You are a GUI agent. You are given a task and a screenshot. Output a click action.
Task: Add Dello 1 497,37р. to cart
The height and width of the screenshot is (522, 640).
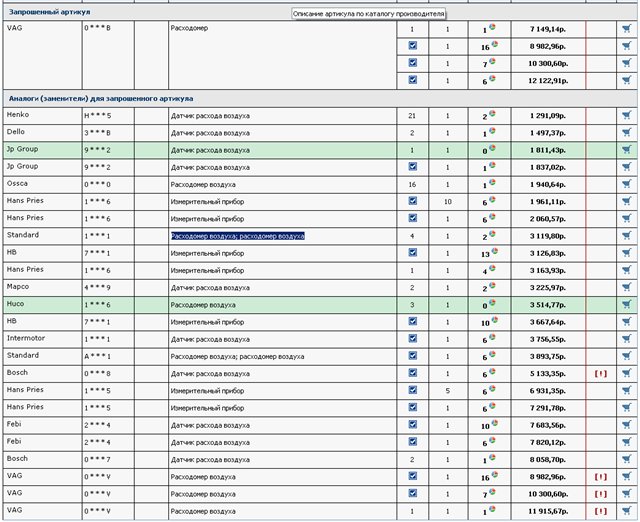coord(627,132)
